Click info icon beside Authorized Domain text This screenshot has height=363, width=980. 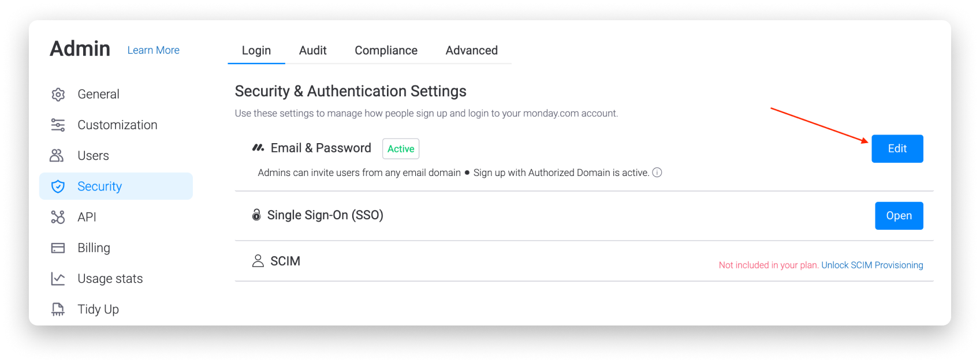coord(657,173)
